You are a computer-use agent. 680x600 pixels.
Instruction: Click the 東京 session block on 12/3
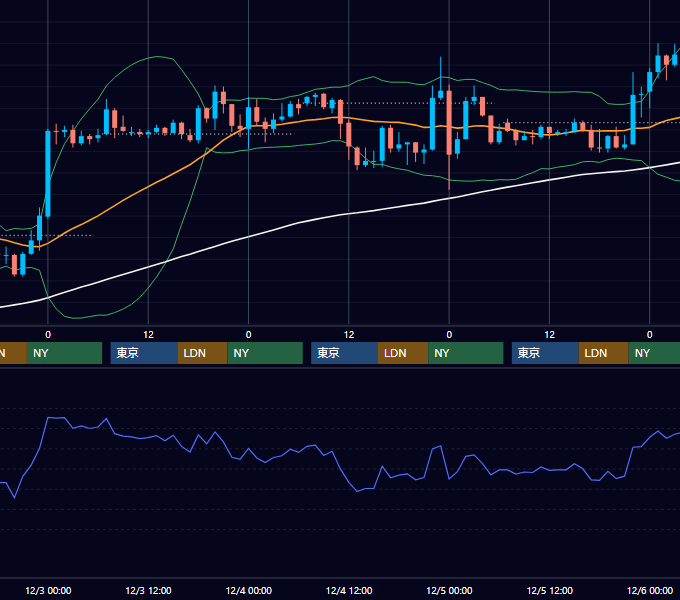point(144,353)
